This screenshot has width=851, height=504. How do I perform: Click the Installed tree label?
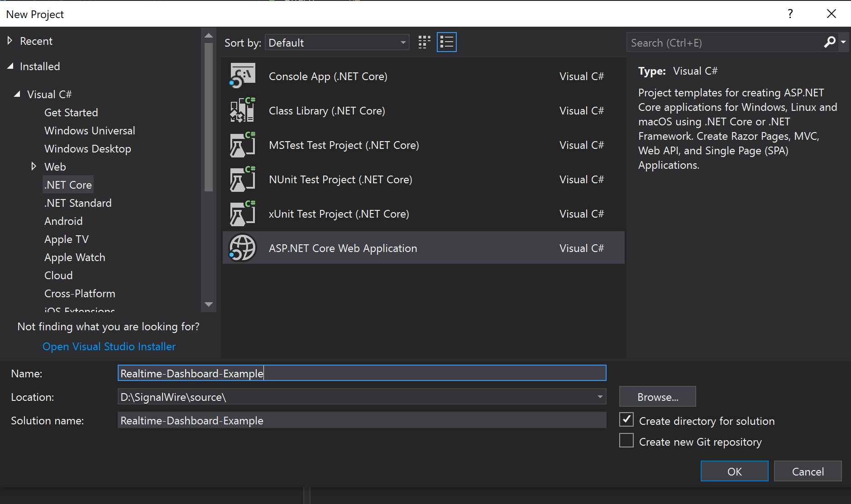[x=40, y=66]
